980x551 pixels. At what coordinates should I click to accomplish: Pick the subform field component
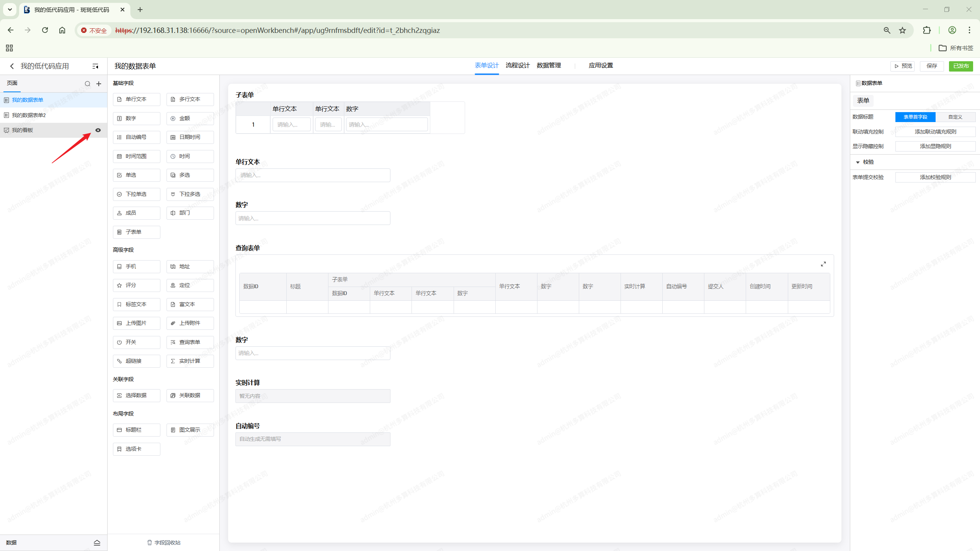tap(136, 232)
